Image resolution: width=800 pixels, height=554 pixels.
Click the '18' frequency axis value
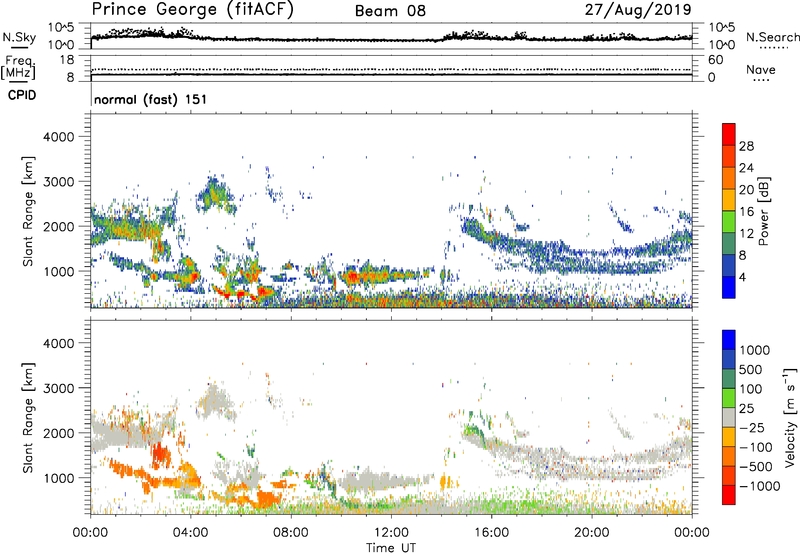point(67,60)
